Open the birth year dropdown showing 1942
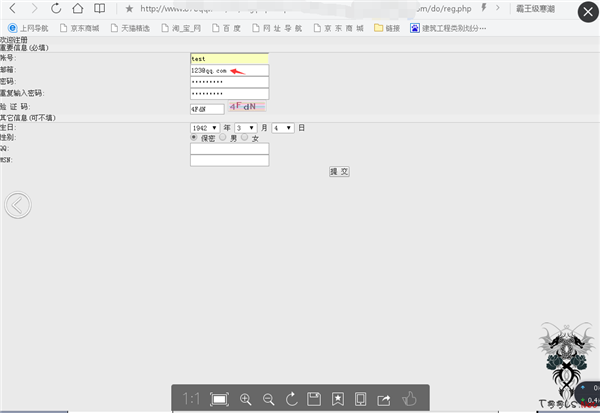This screenshot has height=413, width=600. click(204, 128)
